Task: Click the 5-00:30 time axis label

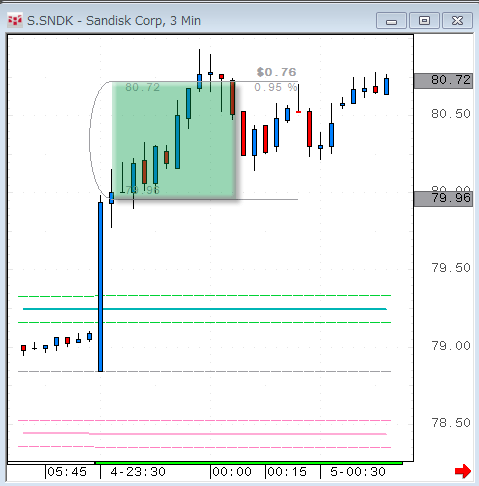Action: coord(358,472)
